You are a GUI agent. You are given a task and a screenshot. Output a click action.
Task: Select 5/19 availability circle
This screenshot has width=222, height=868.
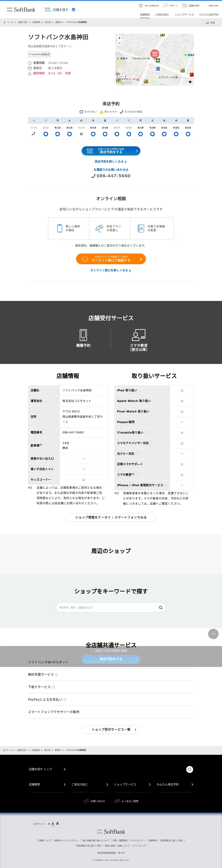coord(141,134)
